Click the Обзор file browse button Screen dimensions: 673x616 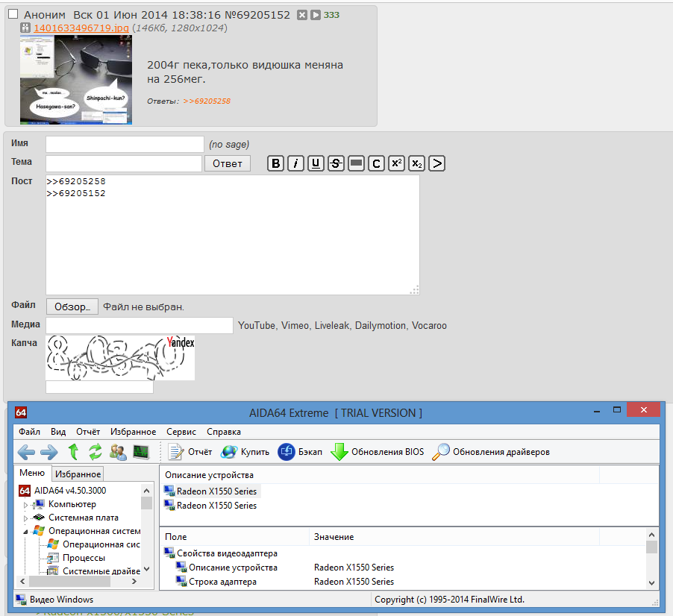[72, 307]
